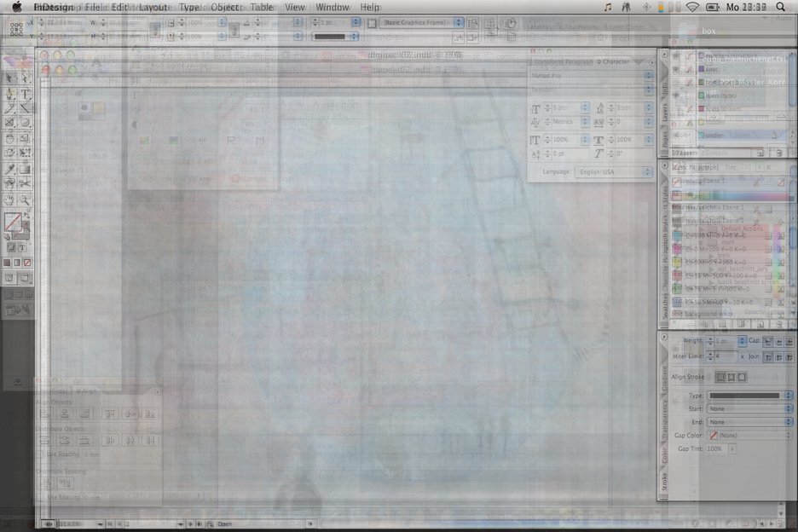Click the Align Left Edges icon
798x532 pixels.
(45, 413)
